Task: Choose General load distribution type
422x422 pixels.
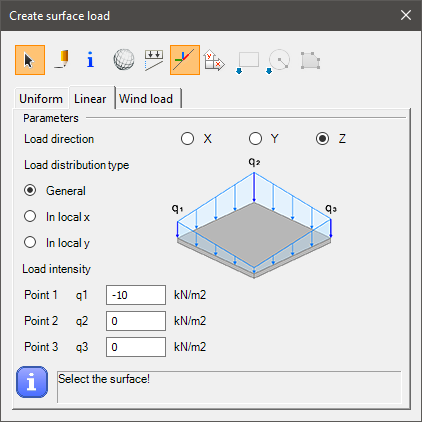Action: 55,191
